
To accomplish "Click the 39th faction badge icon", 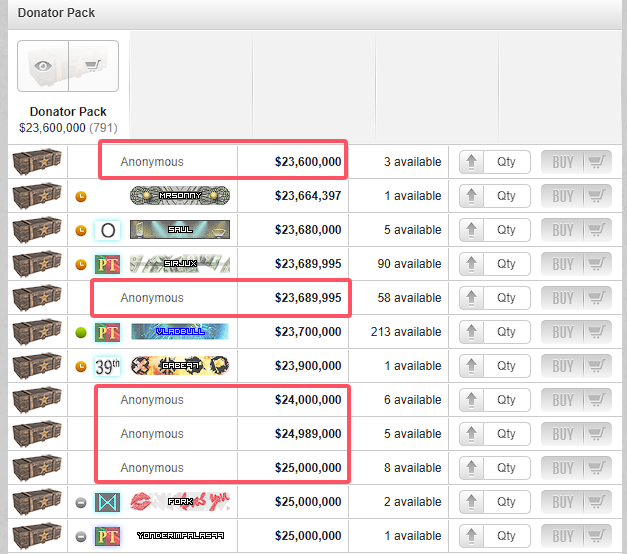I will [x=107, y=366].
